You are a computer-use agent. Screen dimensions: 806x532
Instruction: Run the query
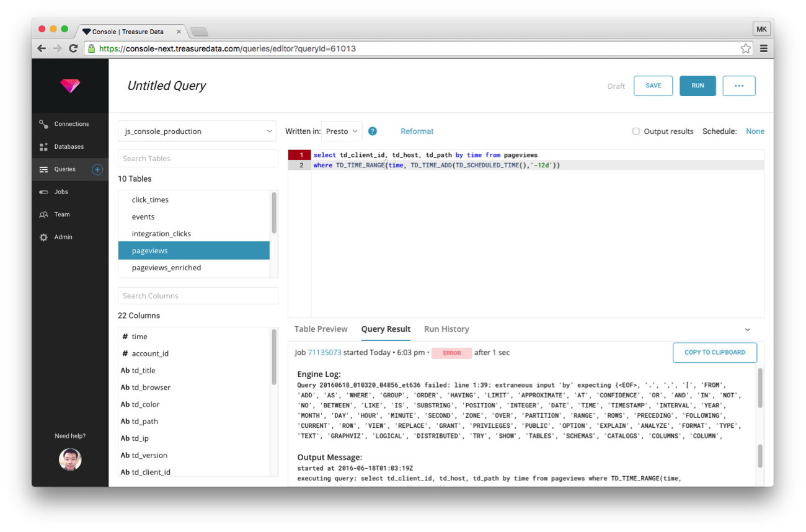coord(697,86)
